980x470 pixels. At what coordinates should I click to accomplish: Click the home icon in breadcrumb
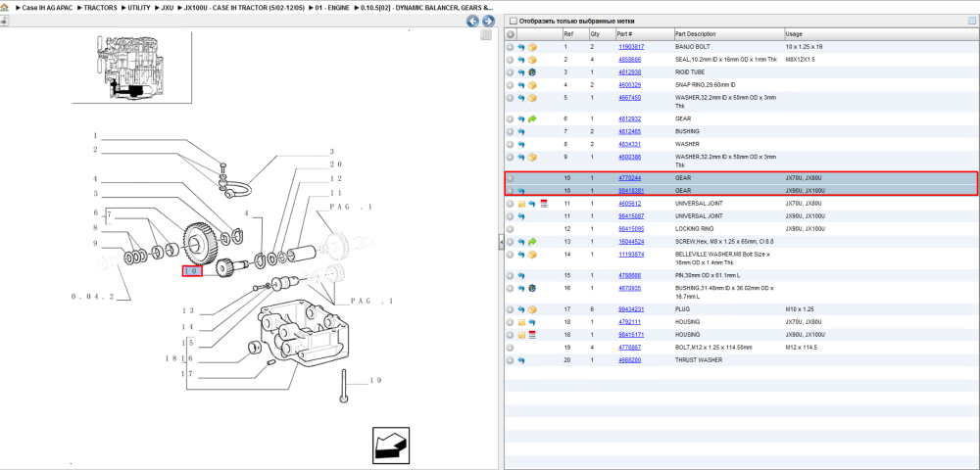4,7
